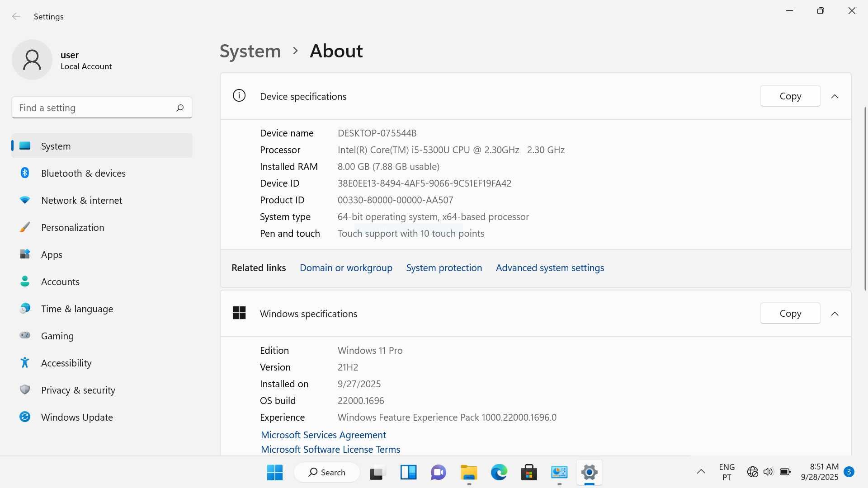Click the Product ID value 00330-80000-00000-AA507
This screenshot has width=868, height=488.
[x=395, y=200]
